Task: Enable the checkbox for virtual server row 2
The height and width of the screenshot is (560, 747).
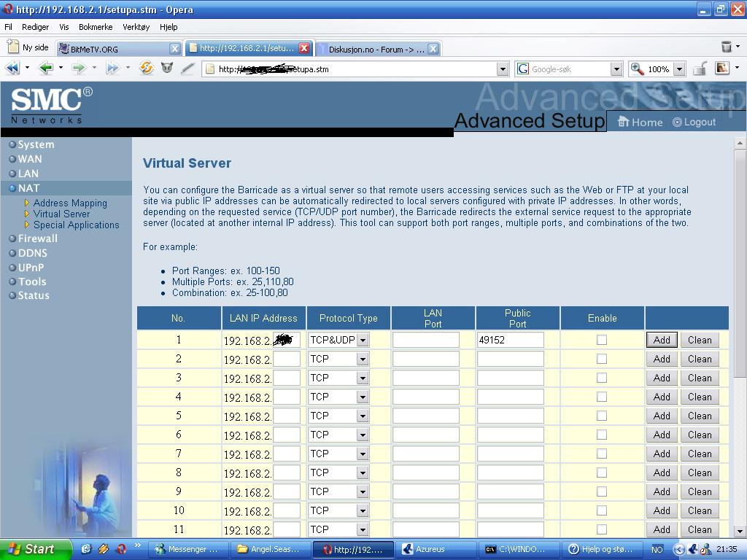Action: (x=602, y=359)
